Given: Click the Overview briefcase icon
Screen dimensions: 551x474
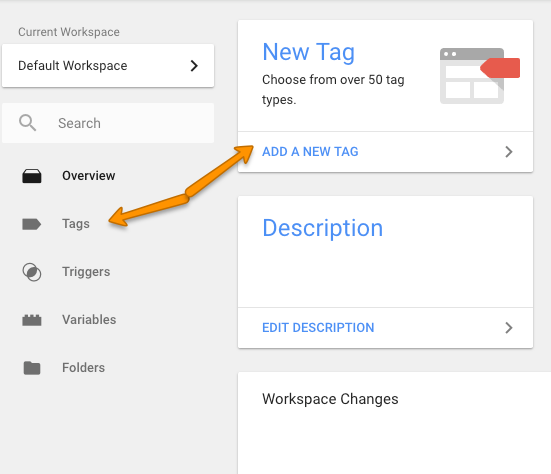Looking at the screenshot, I should pyautogui.click(x=32, y=176).
